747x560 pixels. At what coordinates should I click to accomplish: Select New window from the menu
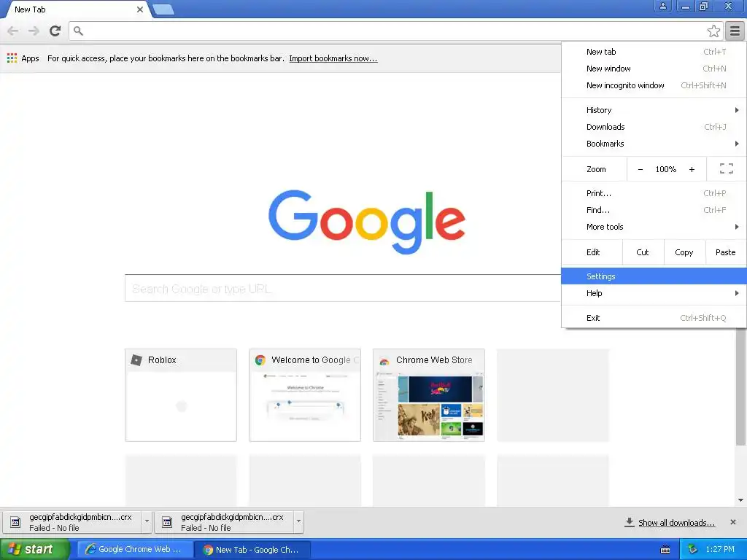pos(654,69)
